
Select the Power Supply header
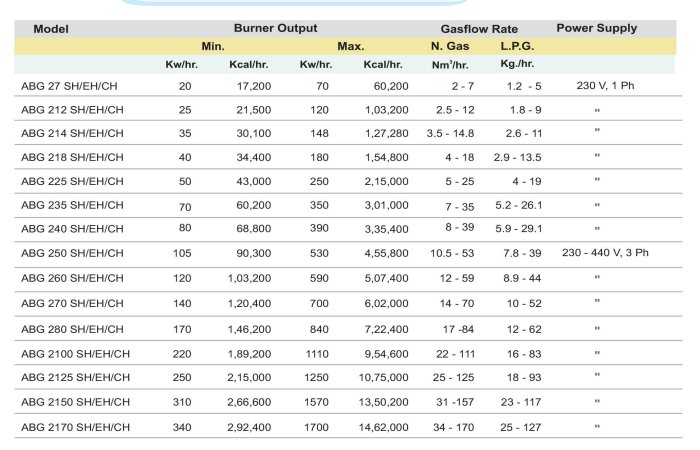tap(596, 29)
